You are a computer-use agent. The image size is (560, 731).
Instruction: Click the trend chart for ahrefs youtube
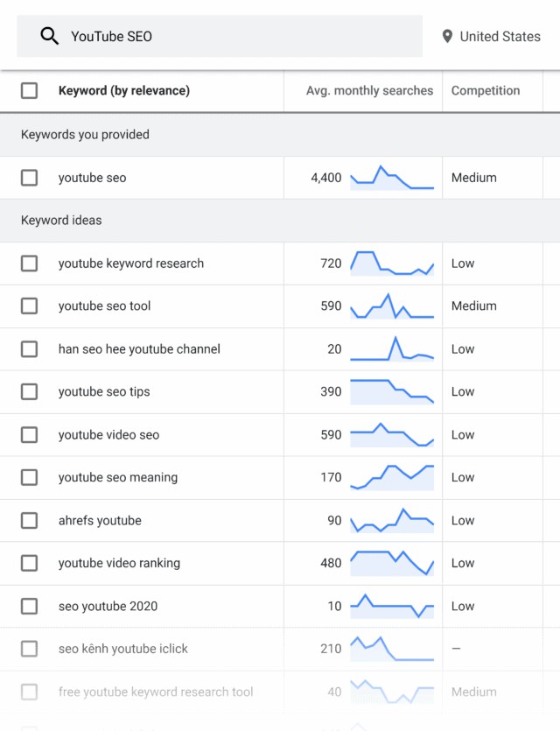click(392, 520)
